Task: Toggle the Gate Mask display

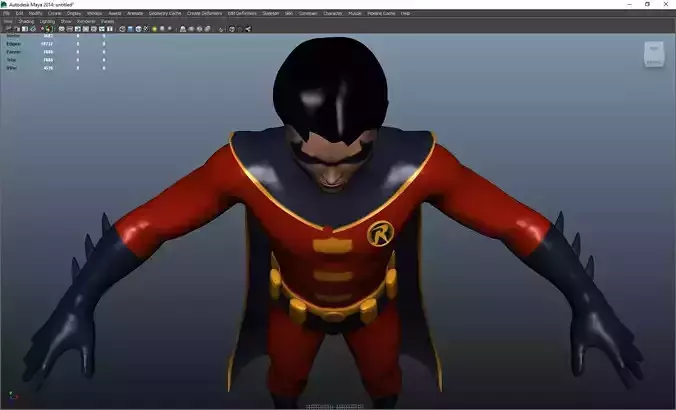Action: 86,29
